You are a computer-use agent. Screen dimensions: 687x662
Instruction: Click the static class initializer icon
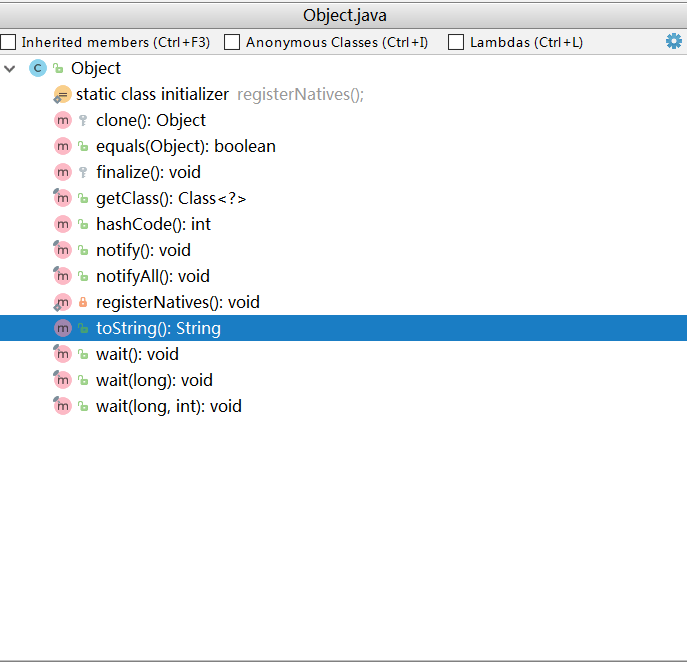pos(62,94)
